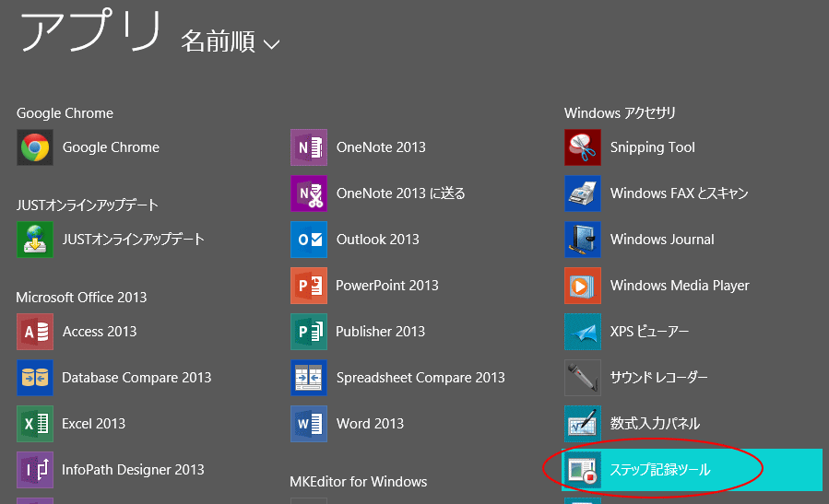Screen dimensions: 829x504
Task: Open the Windows FAX とスキャン icon
Action: tap(583, 193)
